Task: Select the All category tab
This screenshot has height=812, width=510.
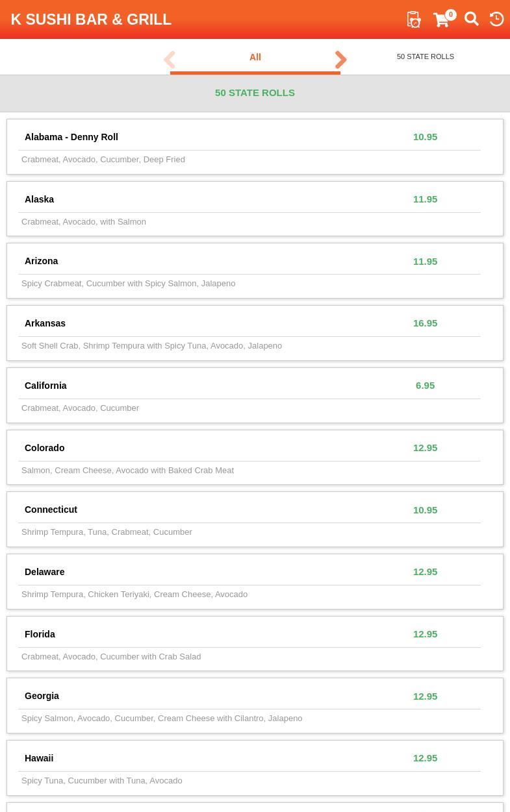Action: (x=255, y=57)
